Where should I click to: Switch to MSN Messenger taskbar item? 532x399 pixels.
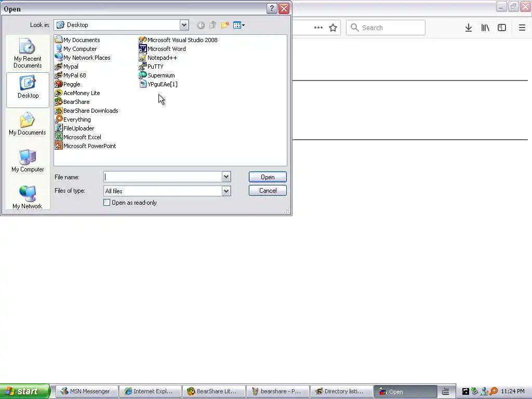(x=87, y=391)
